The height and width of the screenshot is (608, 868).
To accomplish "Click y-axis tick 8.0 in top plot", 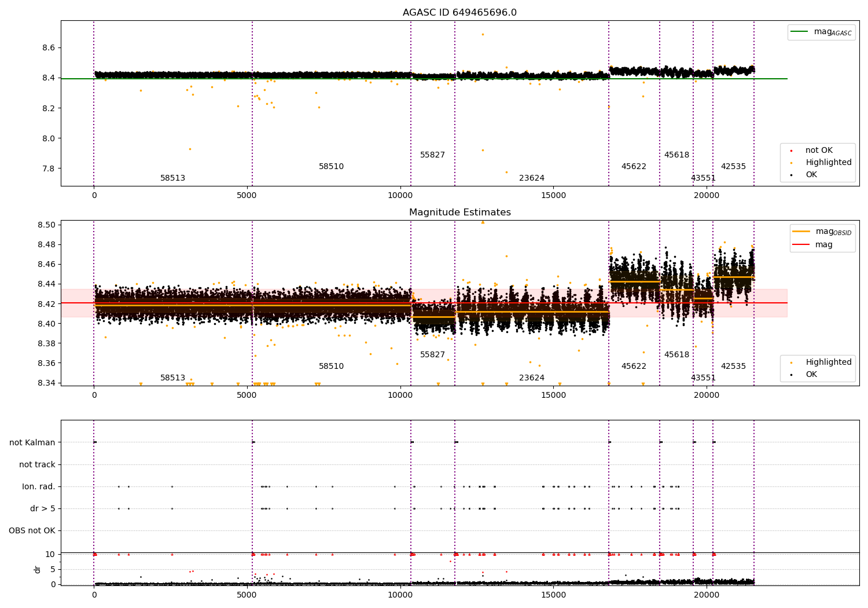I will pos(49,139).
